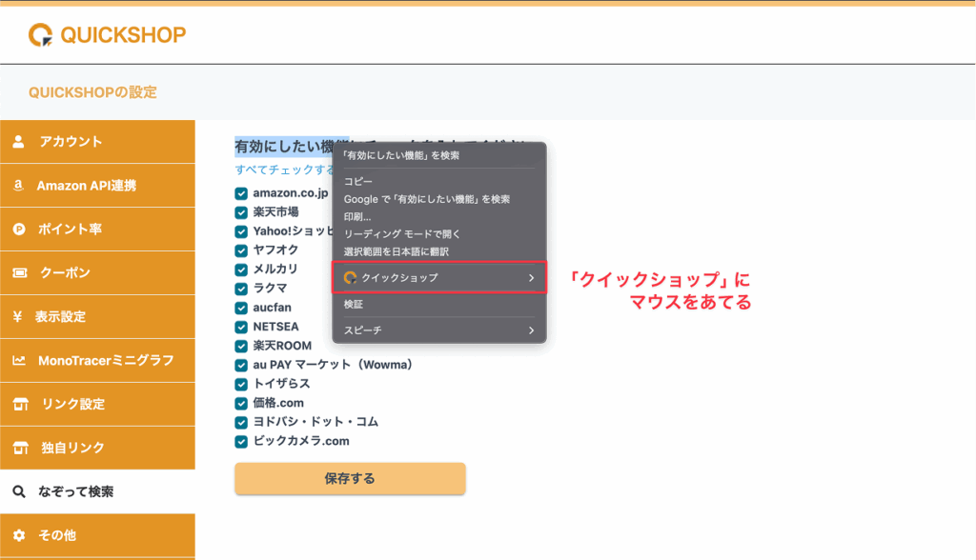Select the なぞって検索 tab
The width and height of the screenshot is (976, 560).
click(98, 491)
